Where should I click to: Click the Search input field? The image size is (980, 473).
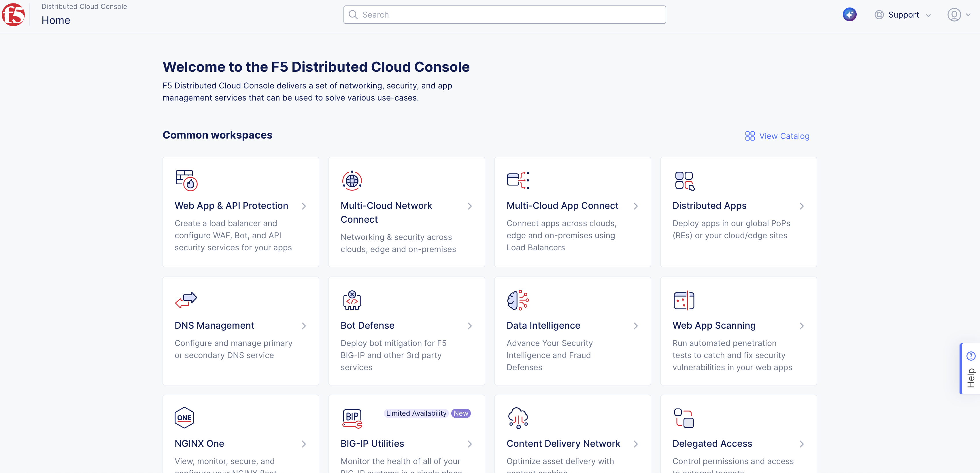505,15
